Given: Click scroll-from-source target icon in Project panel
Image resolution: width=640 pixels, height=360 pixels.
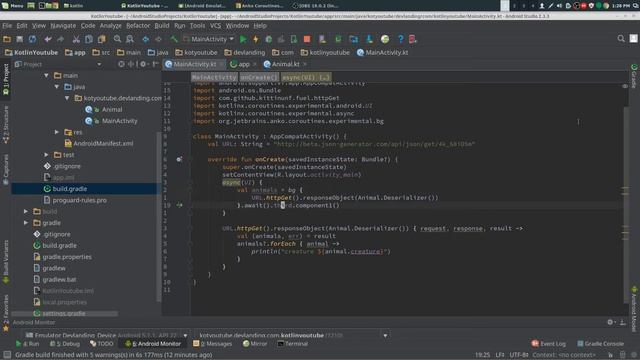Looking at the screenshot, I should tap(121, 64).
